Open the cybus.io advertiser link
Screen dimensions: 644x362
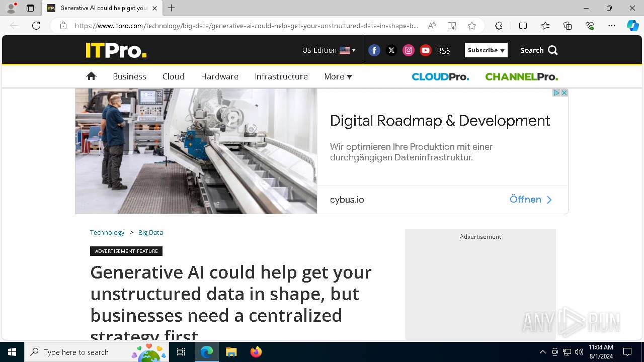click(347, 200)
